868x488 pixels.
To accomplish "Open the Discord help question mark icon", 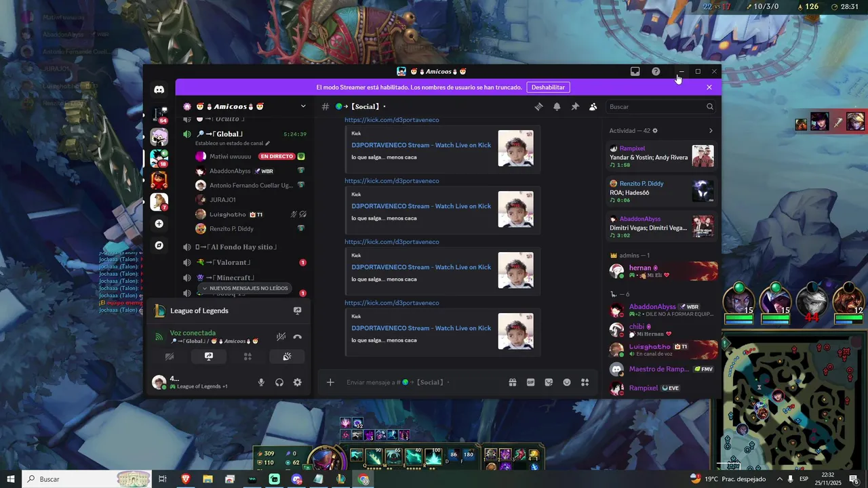I will (656, 71).
